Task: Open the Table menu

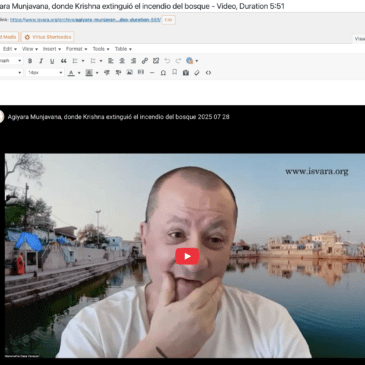Action: [123, 49]
